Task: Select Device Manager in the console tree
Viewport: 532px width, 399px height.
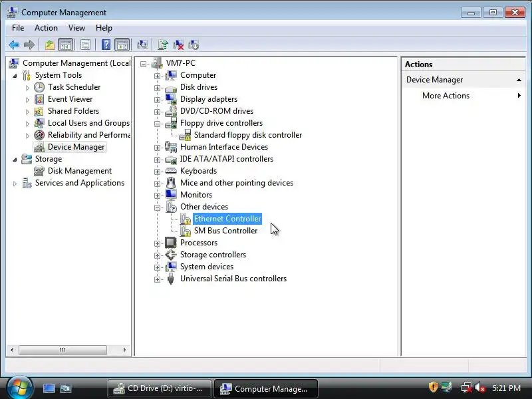Action: pos(76,147)
